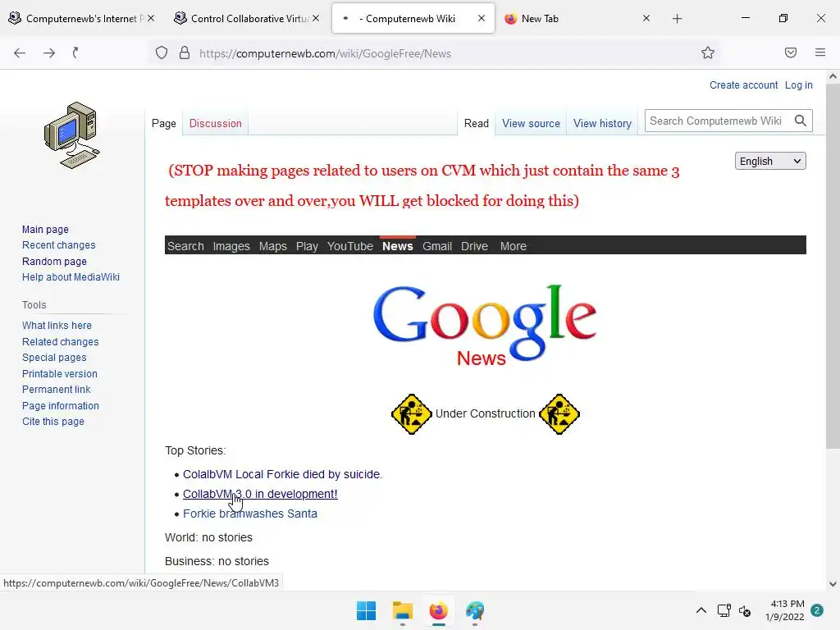Stop or reload the loading page

click(x=75, y=52)
